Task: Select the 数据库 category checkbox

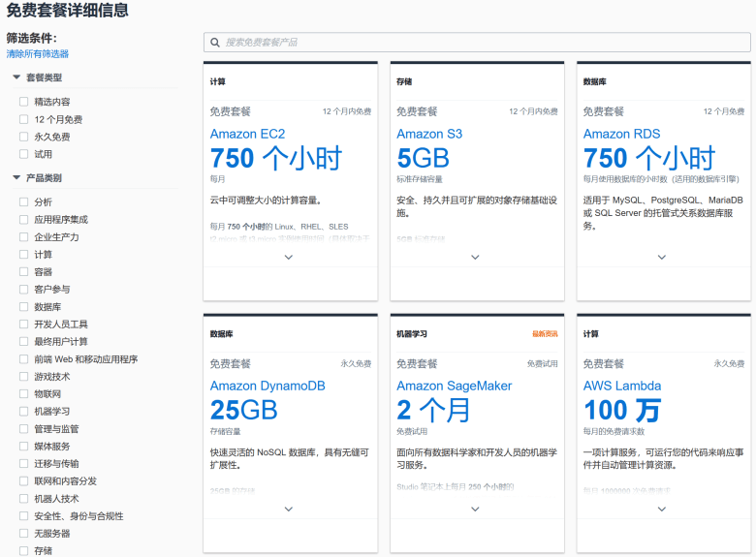Action: (24, 307)
